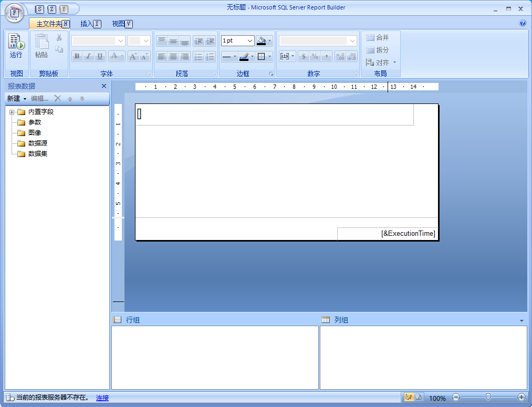The width and height of the screenshot is (532, 407).
Task: Click the move down arrow in 报表数据 toolbar
Action: click(x=82, y=99)
